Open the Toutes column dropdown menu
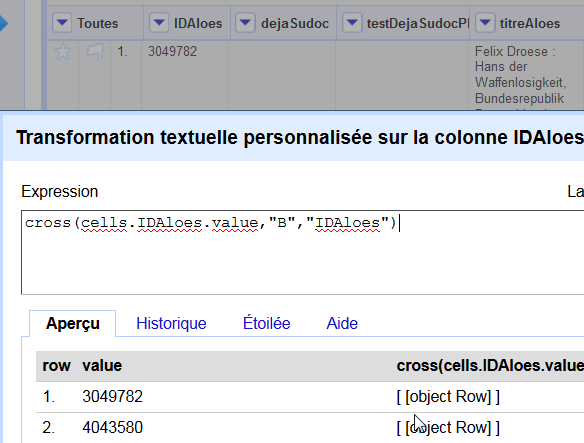 62,23
